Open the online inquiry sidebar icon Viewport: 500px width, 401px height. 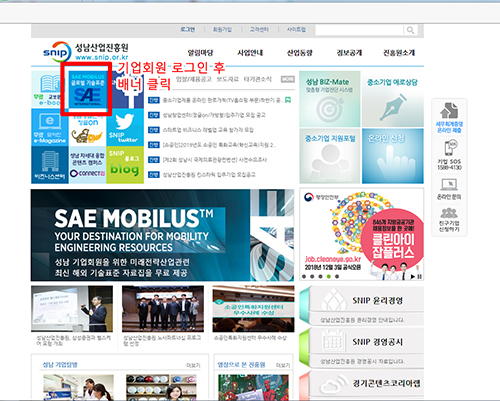449,189
